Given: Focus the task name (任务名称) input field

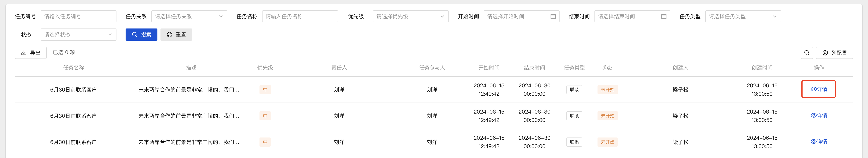Looking at the screenshot, I should click(x=300, y=16).
